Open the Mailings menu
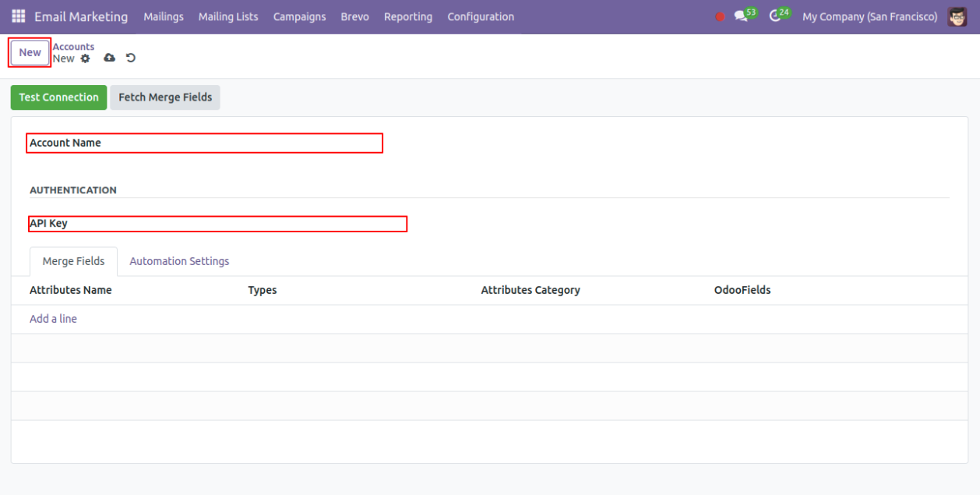This screenshot has width=980, height=495. (164, 16)
